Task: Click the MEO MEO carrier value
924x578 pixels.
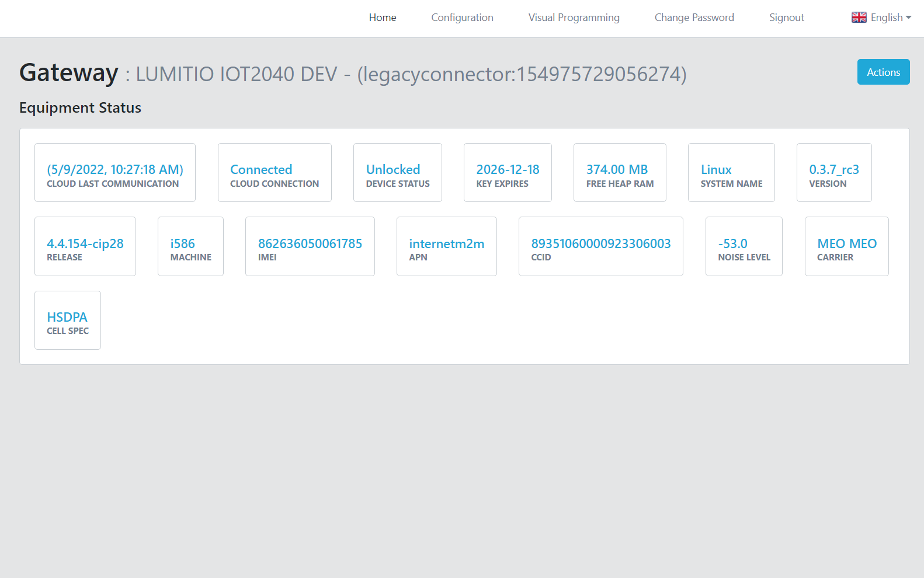Action: (x=847, y=243)
